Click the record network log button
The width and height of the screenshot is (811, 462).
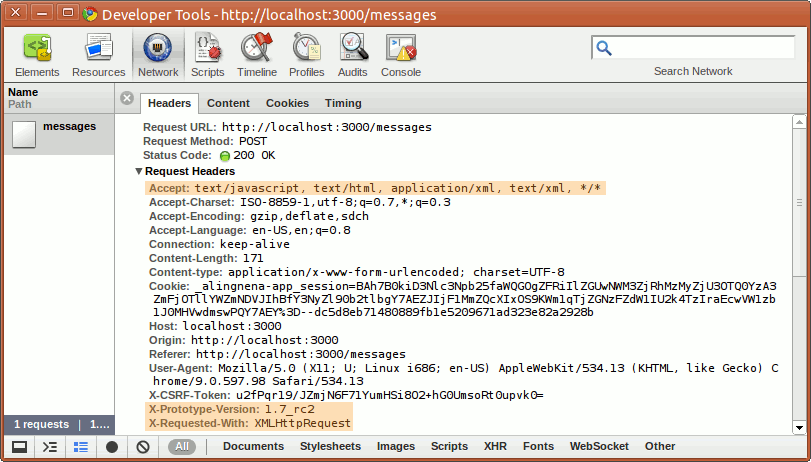pos(112,447)
